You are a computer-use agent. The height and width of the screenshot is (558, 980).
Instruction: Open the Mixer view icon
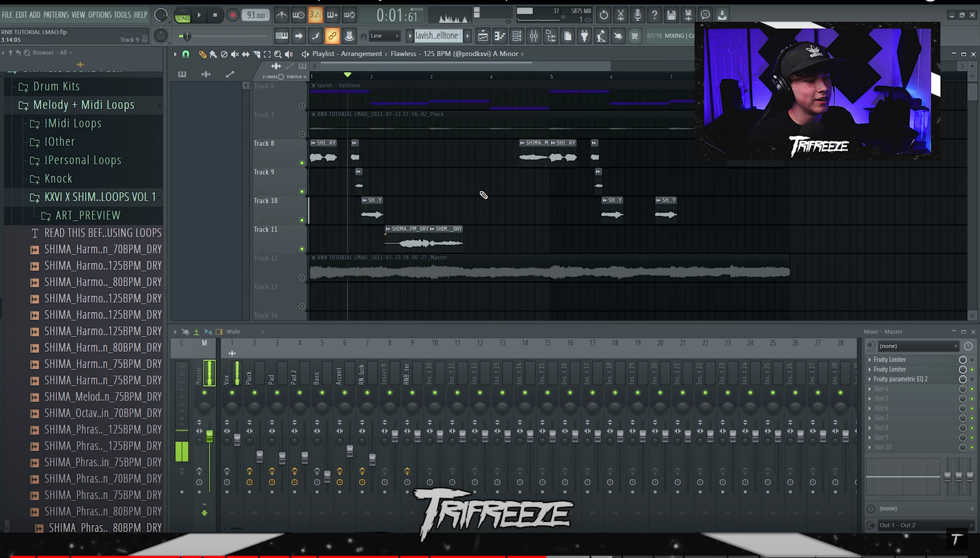tap(533, 36)
